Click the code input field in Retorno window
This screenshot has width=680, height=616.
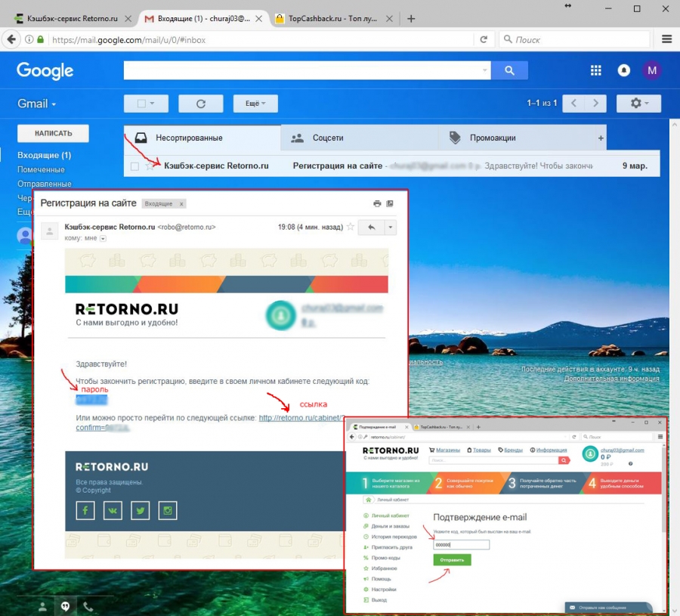[x=462, y=545]
